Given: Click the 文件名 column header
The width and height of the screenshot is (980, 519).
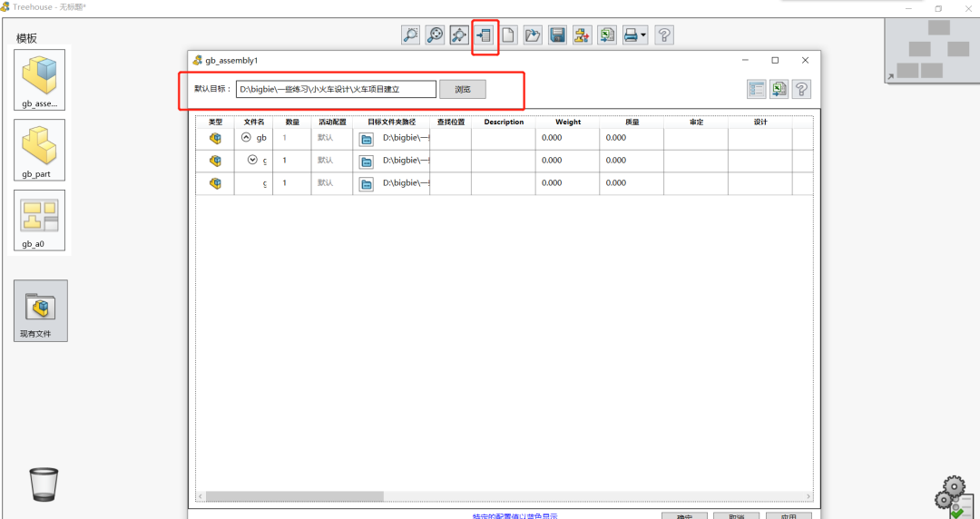Looking at the screenshot, I should click(254, 122).
